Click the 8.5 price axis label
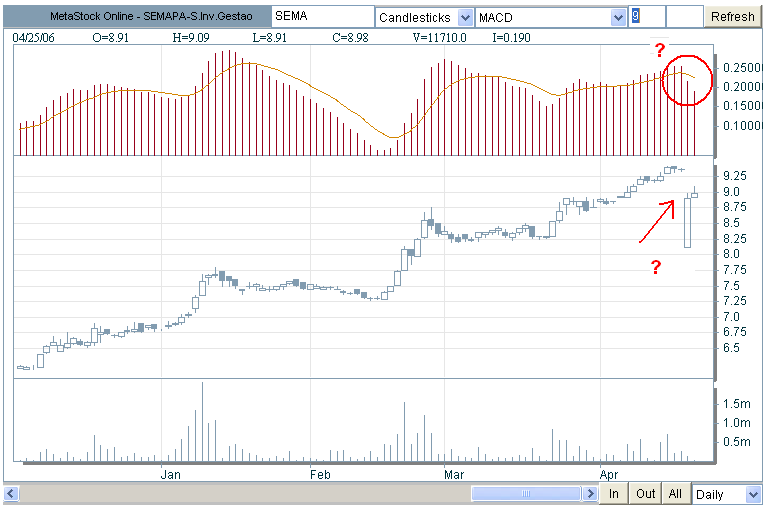The height and width of the screenshot is (506, 772). tap(731, 223)
